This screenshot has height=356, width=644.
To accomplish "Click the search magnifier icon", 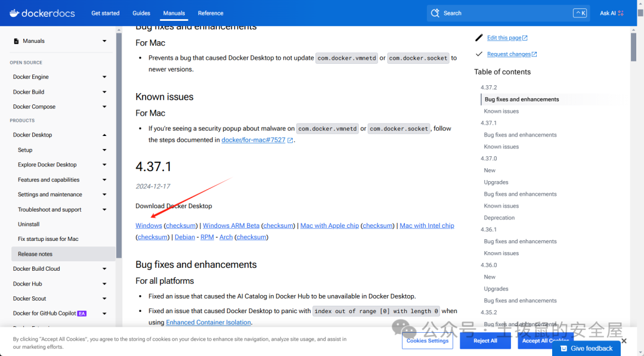I will [435, 13].
